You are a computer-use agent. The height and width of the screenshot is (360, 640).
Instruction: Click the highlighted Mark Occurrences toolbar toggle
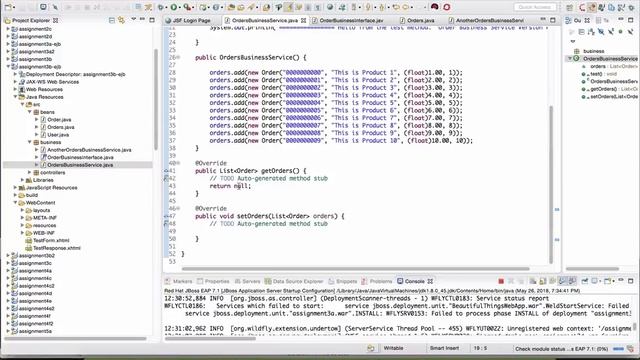289,7
